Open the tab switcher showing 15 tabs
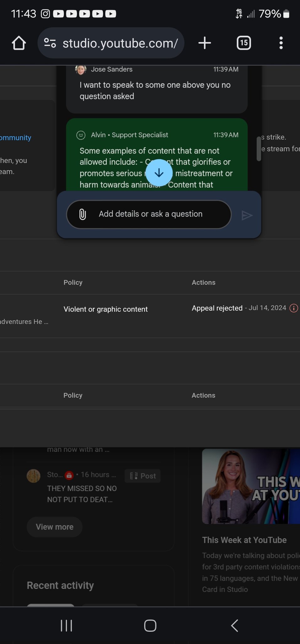This screenshot has height=644, width=300. tap(244, 43)
